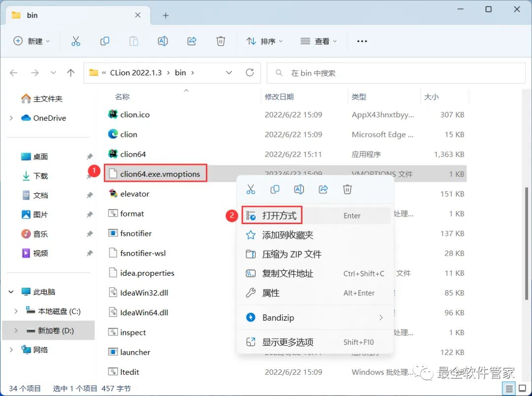Open 属性 from the context menu
The height and width of the screenshot is (396, 532).
(x=316, y=293)
